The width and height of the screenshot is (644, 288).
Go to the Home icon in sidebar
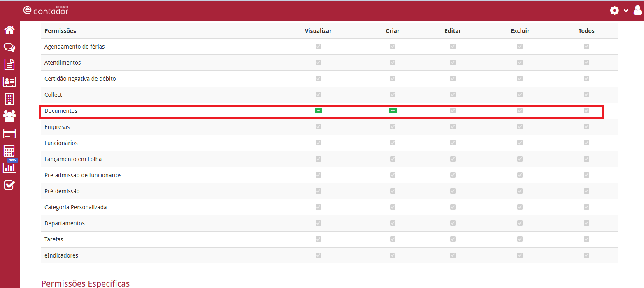(x=9, y=30)
